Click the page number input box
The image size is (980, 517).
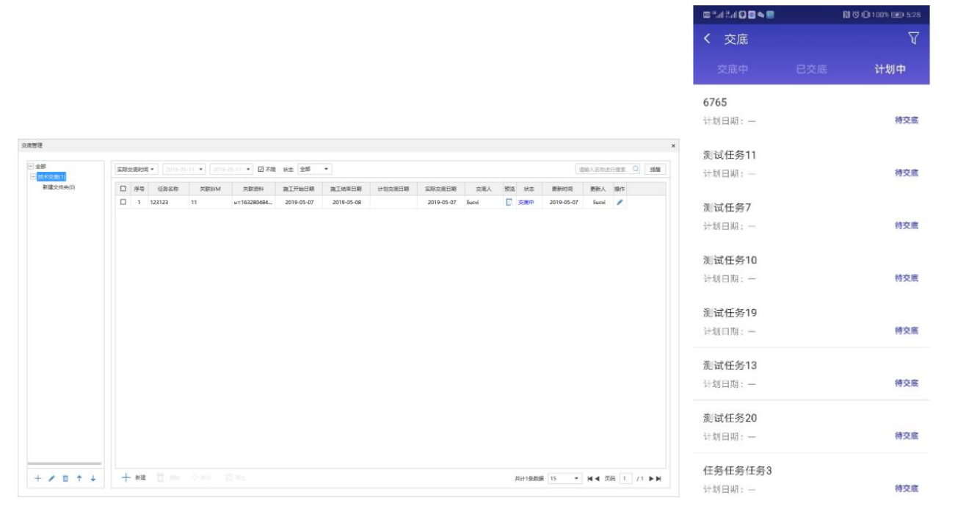[x=625, y=478]
